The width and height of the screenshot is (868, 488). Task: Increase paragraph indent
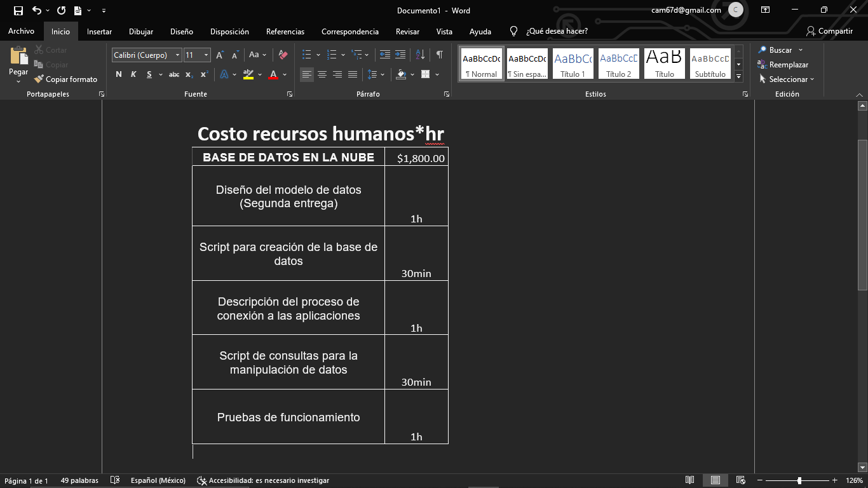pyautogui.click(x=400, y=55)
